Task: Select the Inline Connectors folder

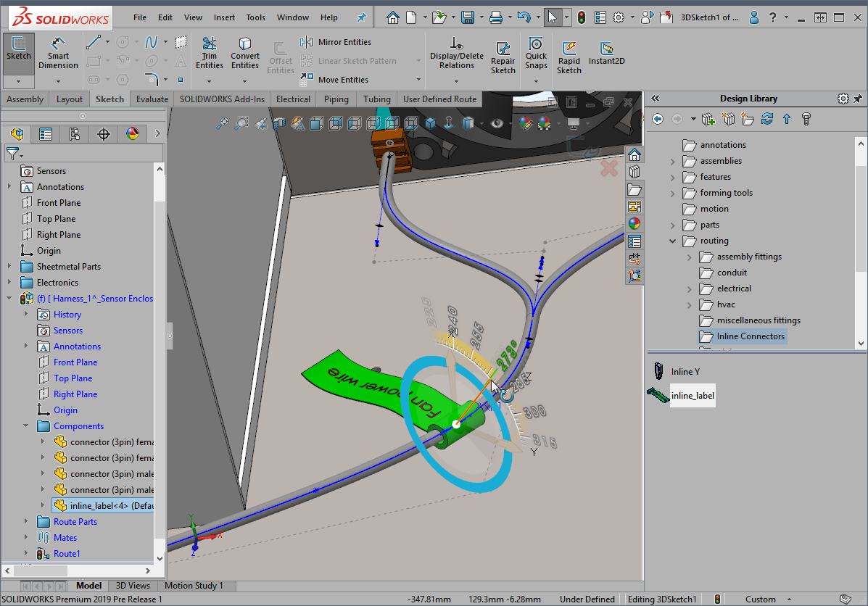Action: point(743,336)
